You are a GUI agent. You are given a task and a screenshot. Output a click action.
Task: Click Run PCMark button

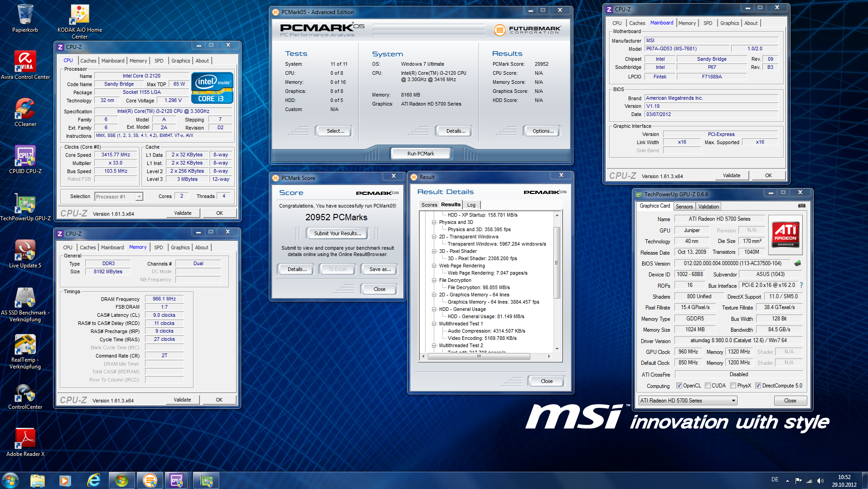[x=421, y=154]
